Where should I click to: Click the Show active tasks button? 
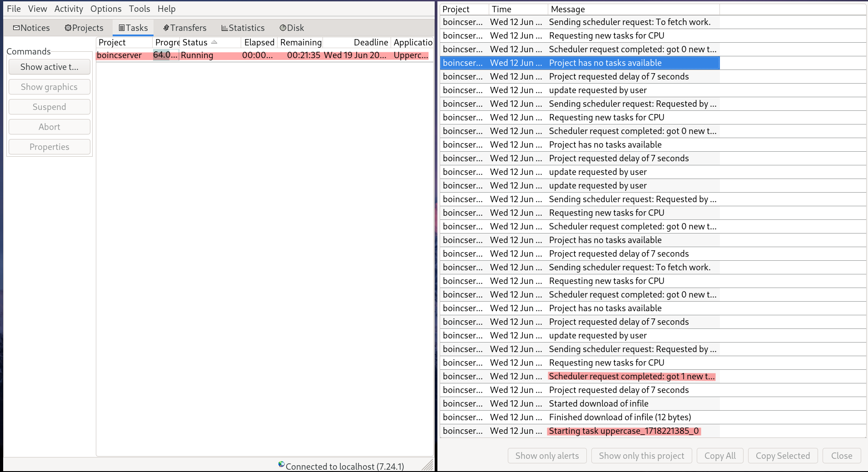(x=50, y=67)
